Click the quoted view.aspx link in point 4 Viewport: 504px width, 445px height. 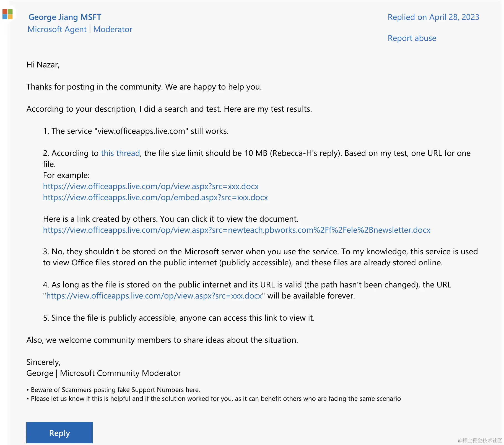click(154, 296)
